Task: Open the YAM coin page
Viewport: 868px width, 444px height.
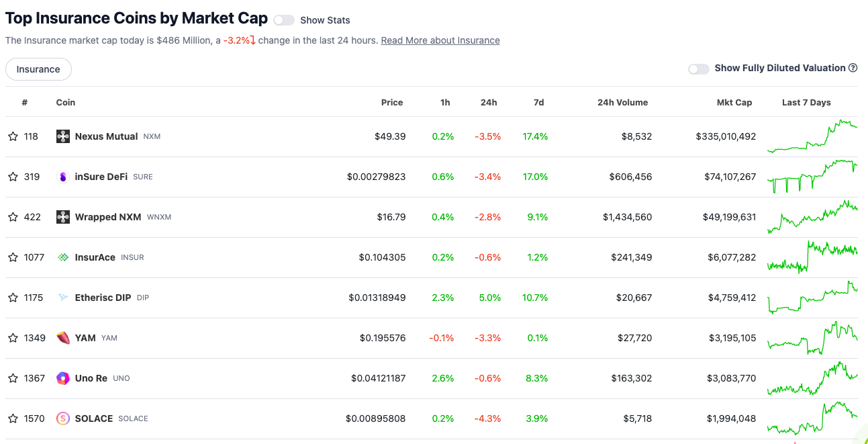Action: [x=85, y=338]
